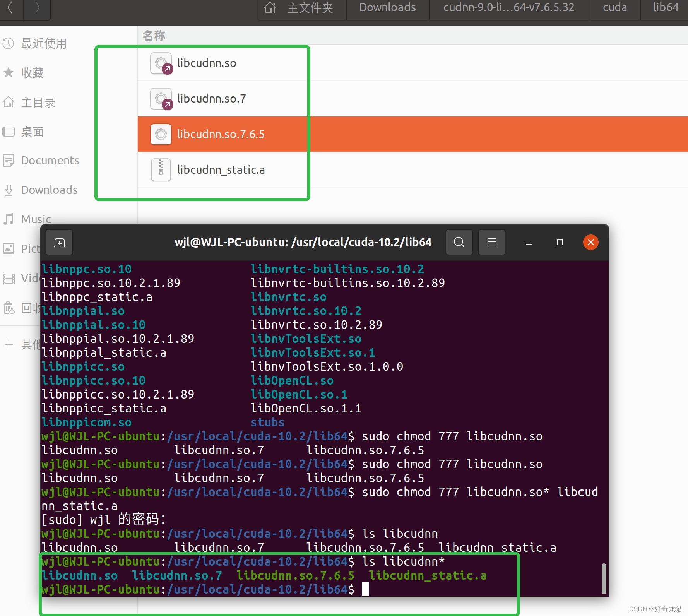Click libnvrtc.so.10.2.89 in terminal output

click(317, 325)
